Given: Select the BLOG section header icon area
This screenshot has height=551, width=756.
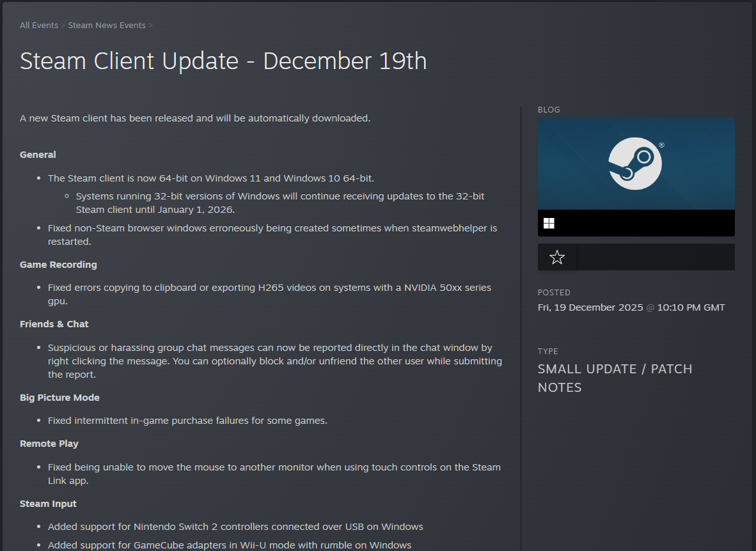Looking at the screenshot, I should click(x=549, y=109).
